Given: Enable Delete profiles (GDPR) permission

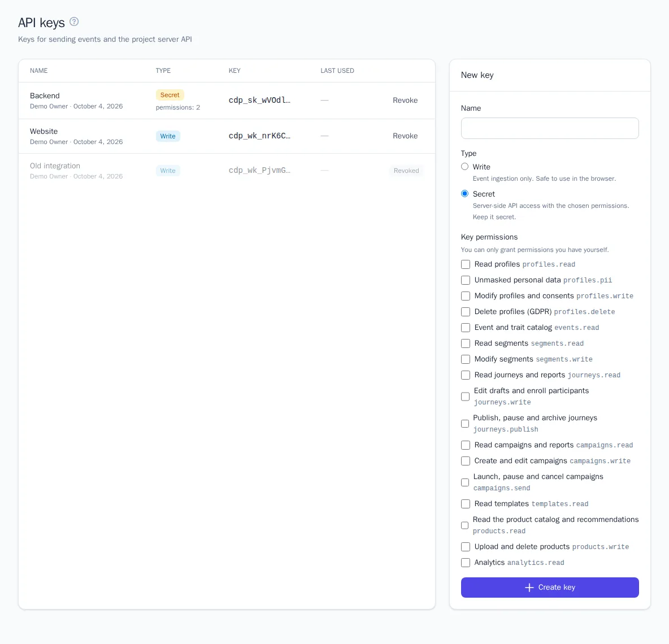Looking at the screenshot, I should 466,312.
